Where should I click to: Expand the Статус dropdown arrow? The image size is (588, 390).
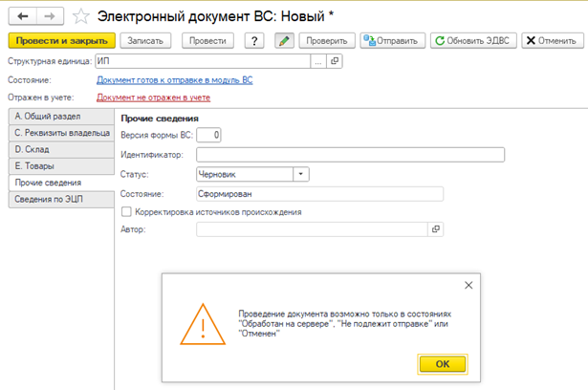pyautogui.click(x=300, y=174)
